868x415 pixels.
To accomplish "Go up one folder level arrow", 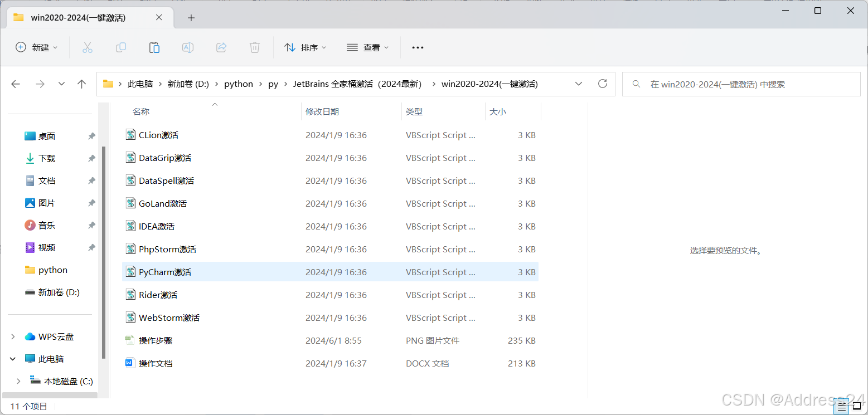I will pyautogui.click(x=82, y=84).
